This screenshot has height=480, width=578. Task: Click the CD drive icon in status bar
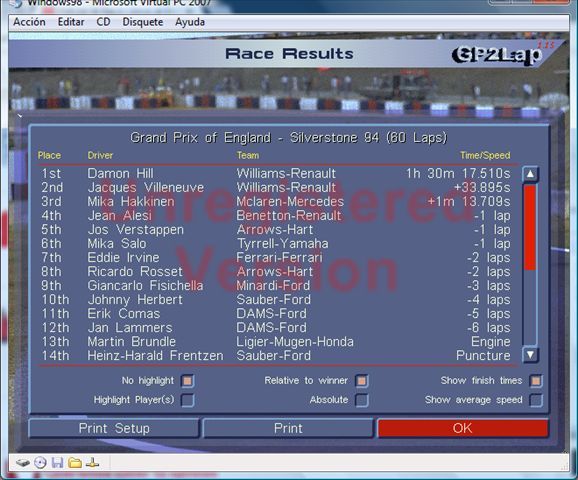click(x=40, y=463)
